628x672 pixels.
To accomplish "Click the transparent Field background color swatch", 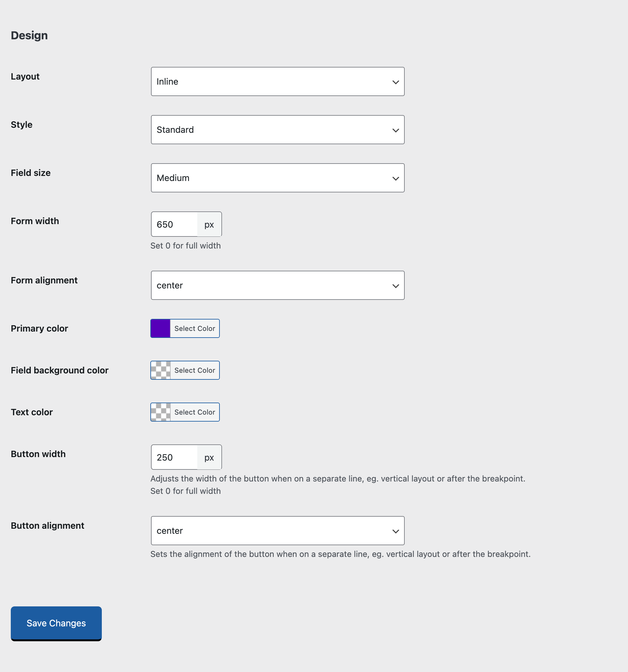I will pos(160,371).
